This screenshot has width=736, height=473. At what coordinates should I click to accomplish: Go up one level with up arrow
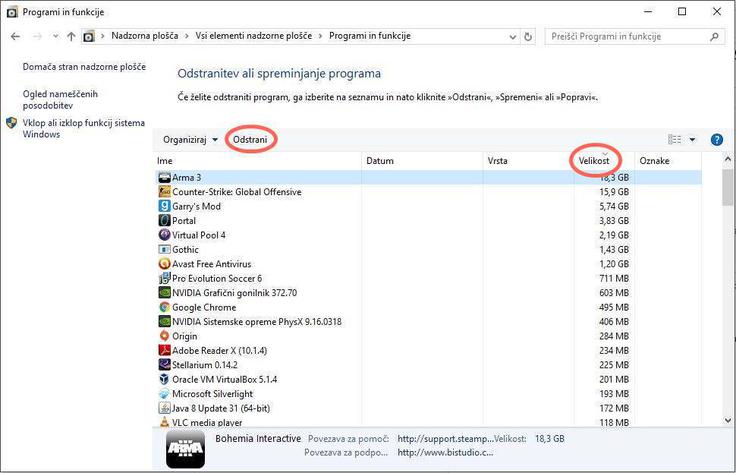pos(71,36)
